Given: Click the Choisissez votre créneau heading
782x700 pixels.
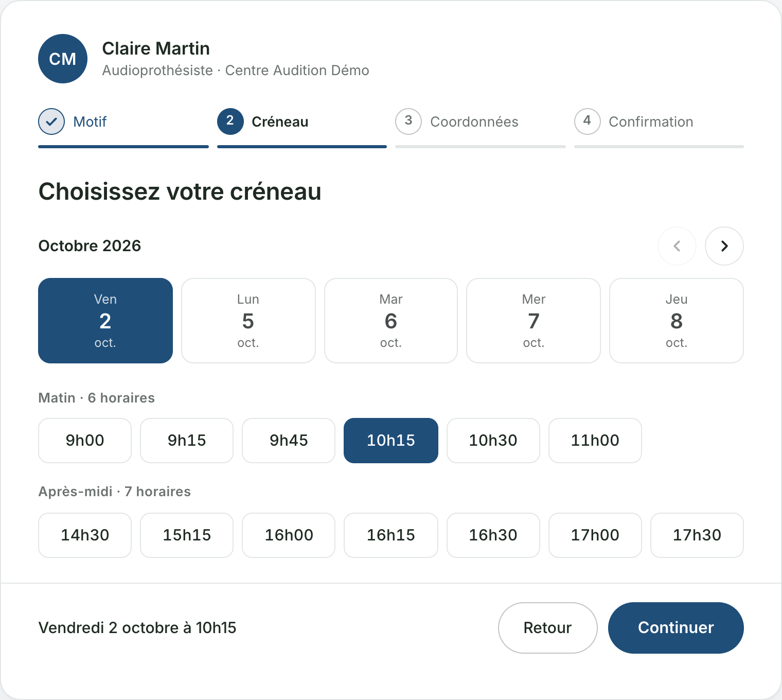Looking at the screenshot, I should [x=180, y=191].
